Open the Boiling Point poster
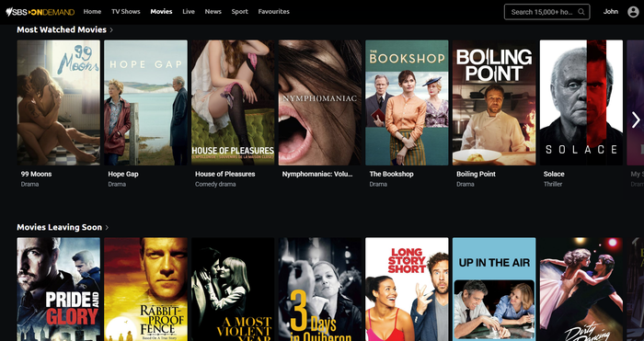 tap(494, 103)
